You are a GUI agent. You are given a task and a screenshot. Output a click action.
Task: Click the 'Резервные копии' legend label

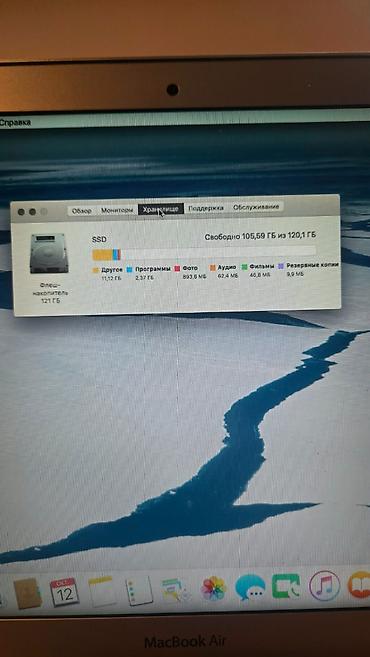coord(313,265)
